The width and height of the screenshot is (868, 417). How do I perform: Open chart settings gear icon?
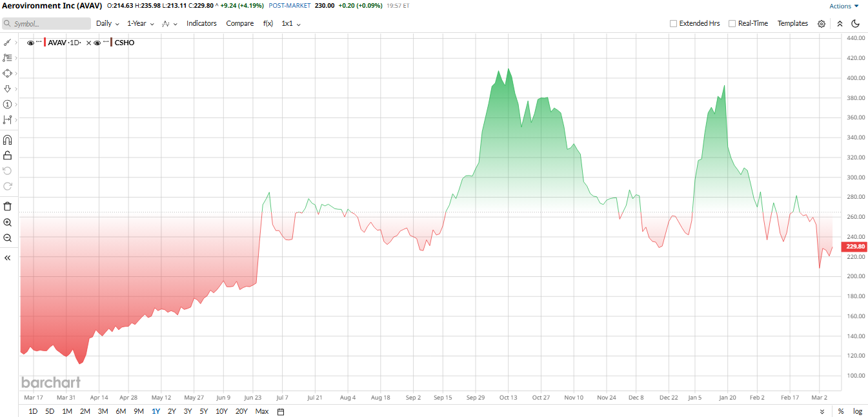822,23
